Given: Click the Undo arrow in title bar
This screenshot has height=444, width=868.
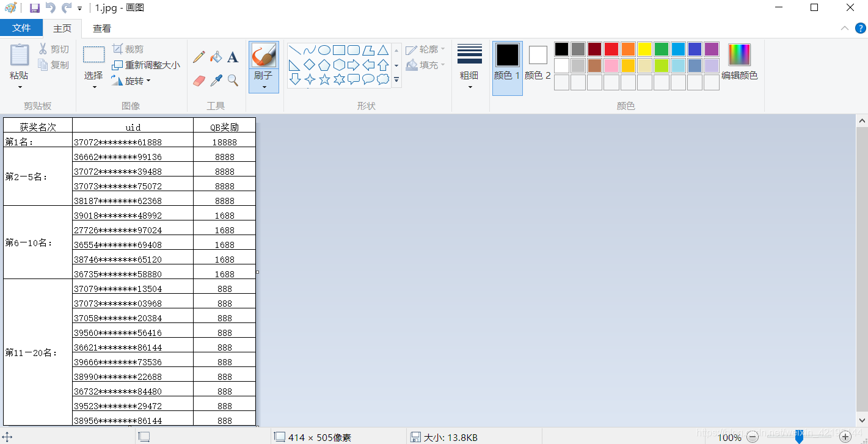Looking at the screenshot, I should pyautogui.click(x=51, y=8).
